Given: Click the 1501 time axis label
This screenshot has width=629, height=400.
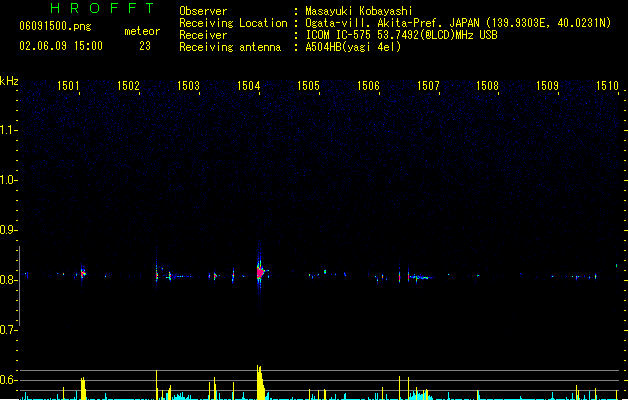Looking at the screenshot, I should pyautogui.click(x=68, y=86).
